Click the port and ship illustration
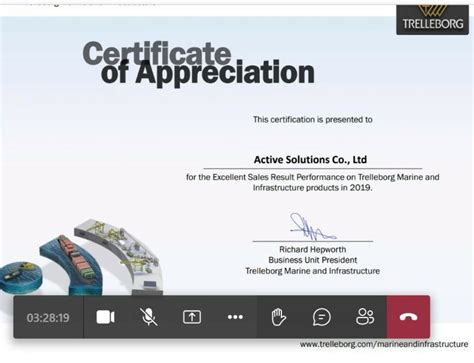This screenshot has width=474, height=363. click(82, 258)
